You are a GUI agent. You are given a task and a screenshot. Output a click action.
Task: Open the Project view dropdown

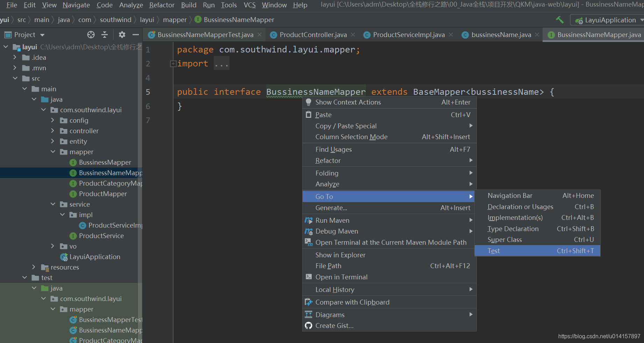(42, 35)
